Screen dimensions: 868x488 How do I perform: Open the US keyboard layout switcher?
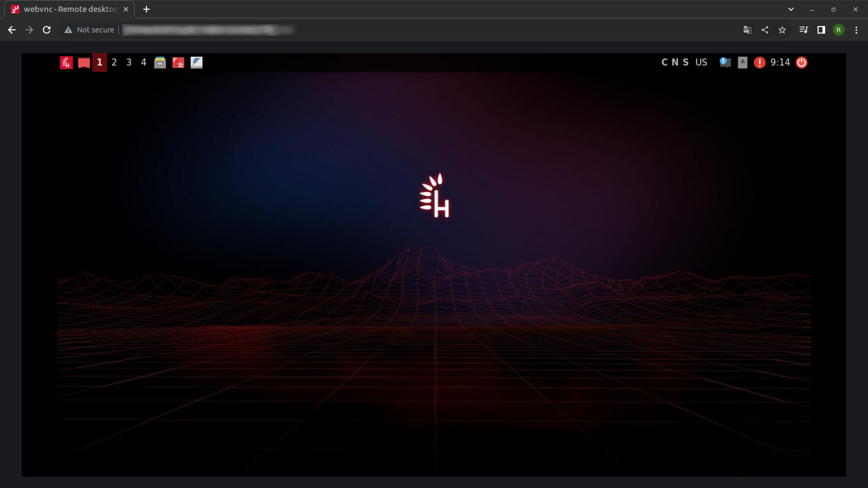click(701, 62)
